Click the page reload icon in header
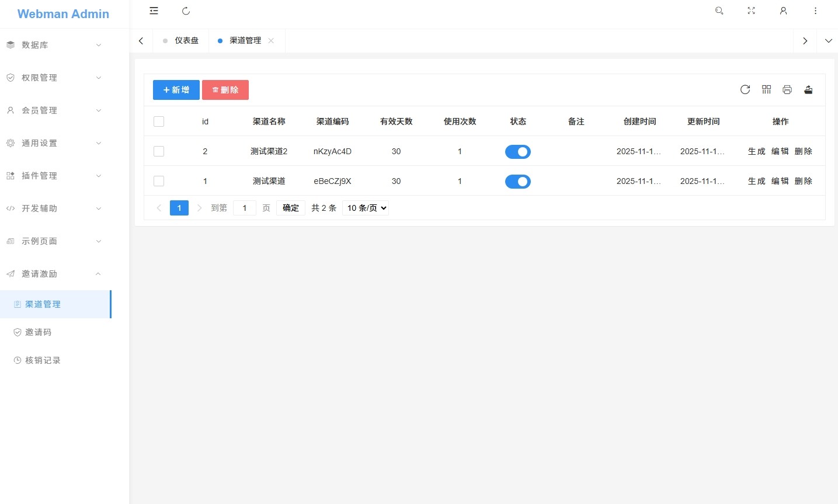This screenshot has width=838, height=504. pyautogui.click(x=186, y=11)
